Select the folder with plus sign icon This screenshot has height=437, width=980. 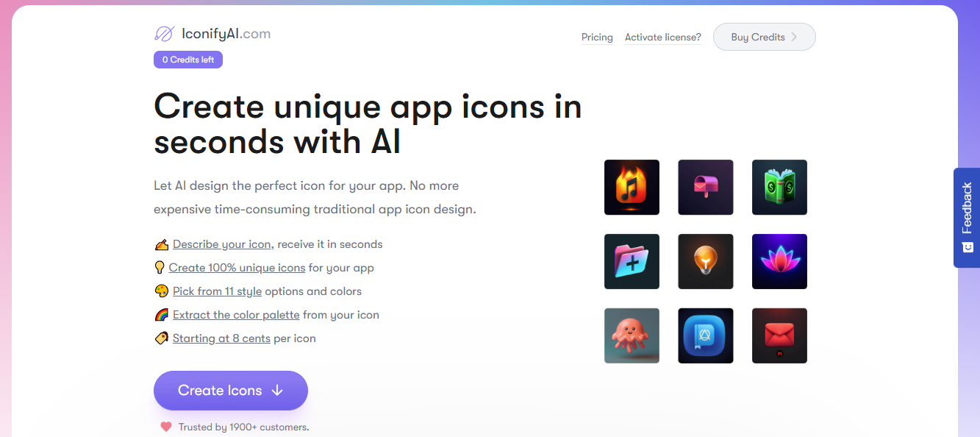pos(632,262)
